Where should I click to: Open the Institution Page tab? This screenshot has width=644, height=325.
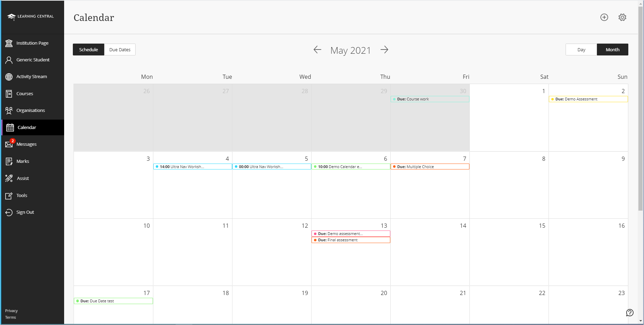[x=32, y=43]
